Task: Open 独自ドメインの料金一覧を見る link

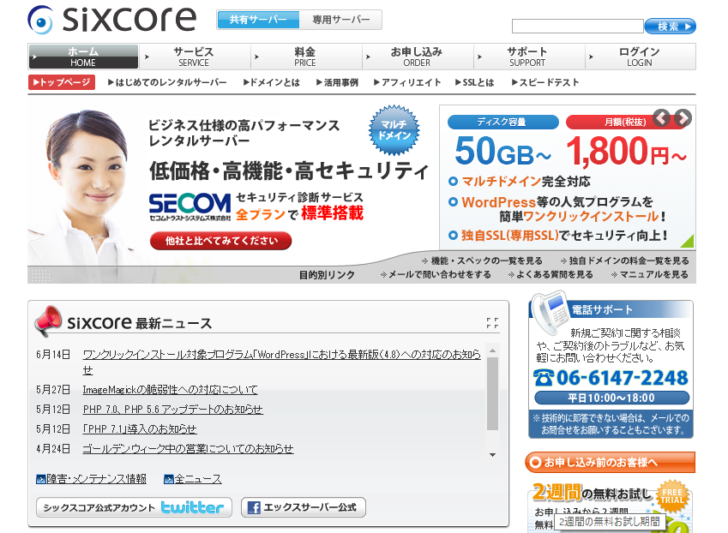Action: coord(624,261)
